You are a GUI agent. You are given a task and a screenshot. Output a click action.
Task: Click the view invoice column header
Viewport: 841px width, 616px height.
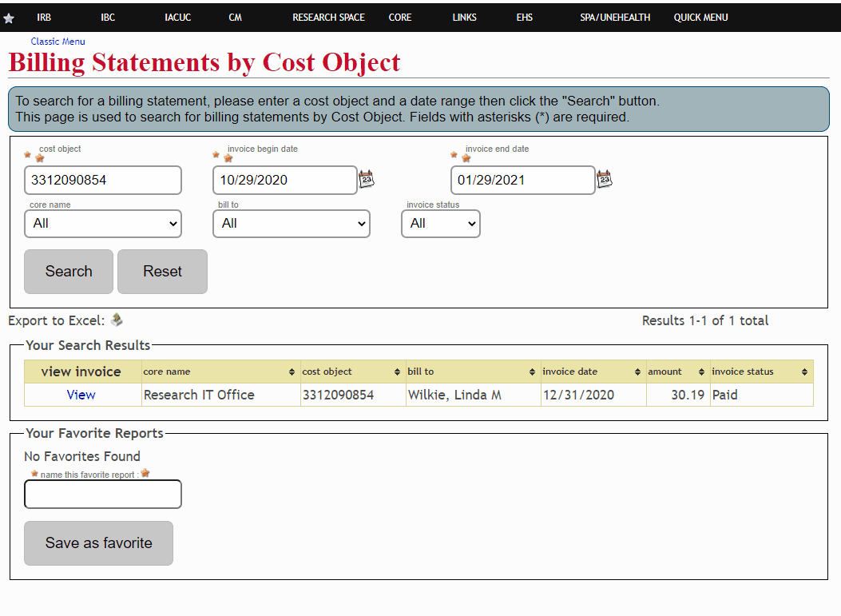(x=81, y=372)
